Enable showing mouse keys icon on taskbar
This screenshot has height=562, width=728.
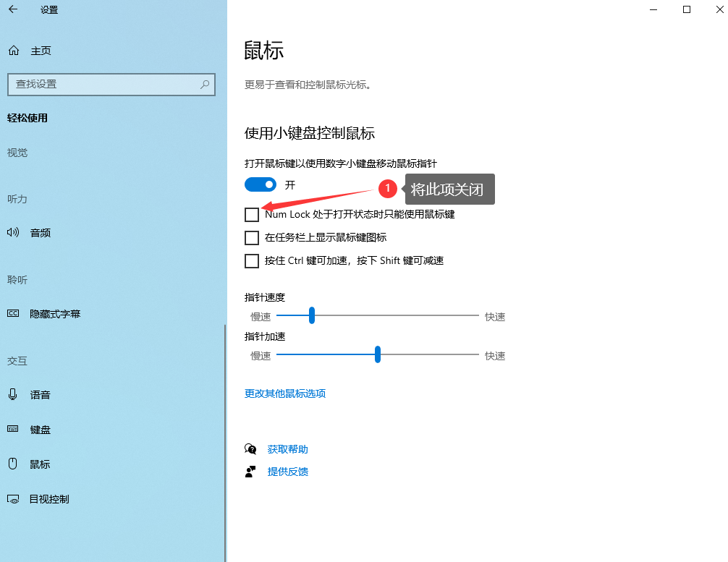252,238
